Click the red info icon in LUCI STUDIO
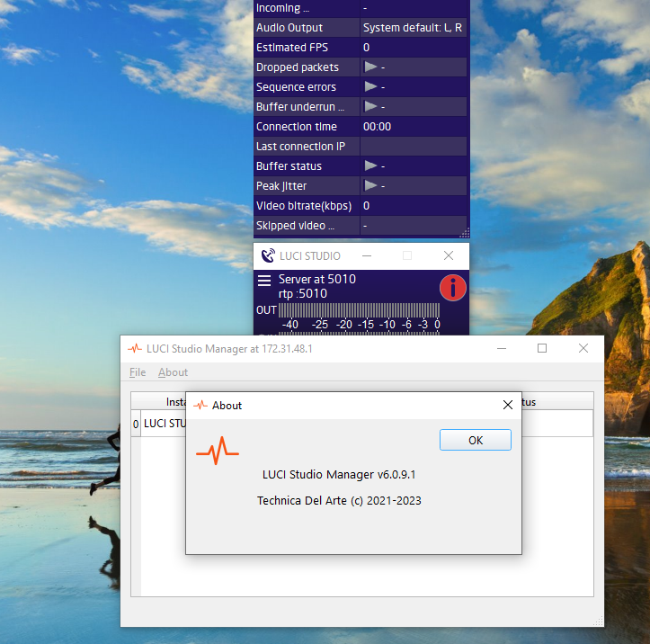 (x=453, y=288)
